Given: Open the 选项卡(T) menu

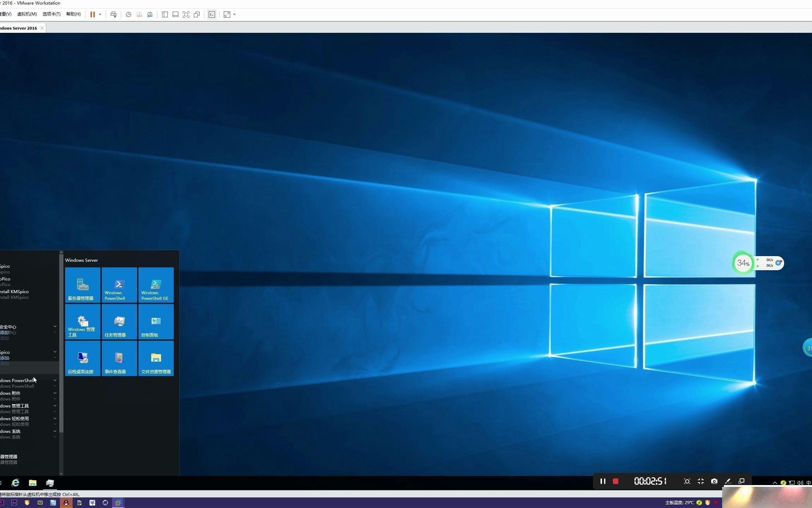Looking at the screenshot, I should point(51,14).
